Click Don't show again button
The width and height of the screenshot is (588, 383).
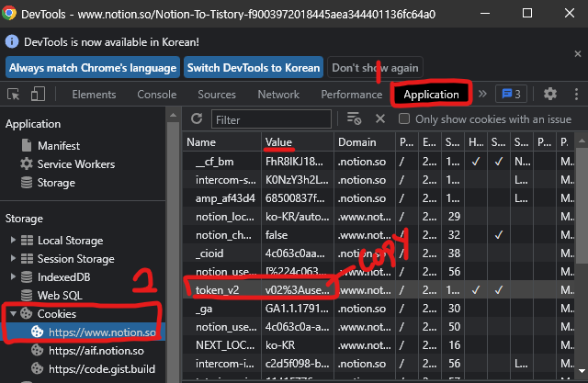point(375,67)
